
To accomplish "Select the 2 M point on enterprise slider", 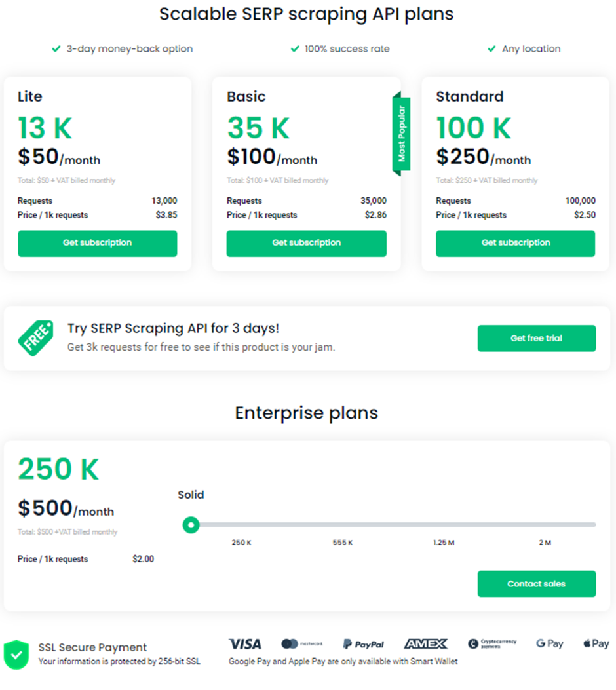I will (545, 525).
